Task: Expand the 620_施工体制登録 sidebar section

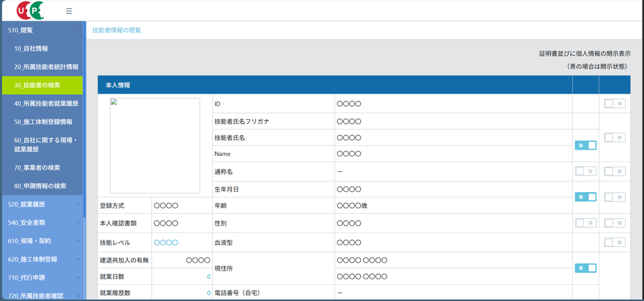Action: [x=42, y=259]
